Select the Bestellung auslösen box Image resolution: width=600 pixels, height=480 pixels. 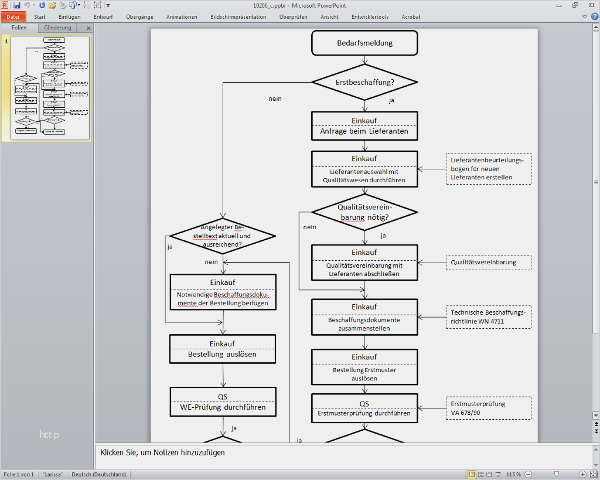tap(222, 349)
